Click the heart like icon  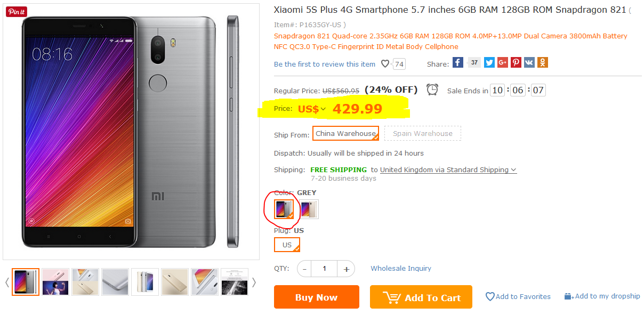(x=385, y=64)
